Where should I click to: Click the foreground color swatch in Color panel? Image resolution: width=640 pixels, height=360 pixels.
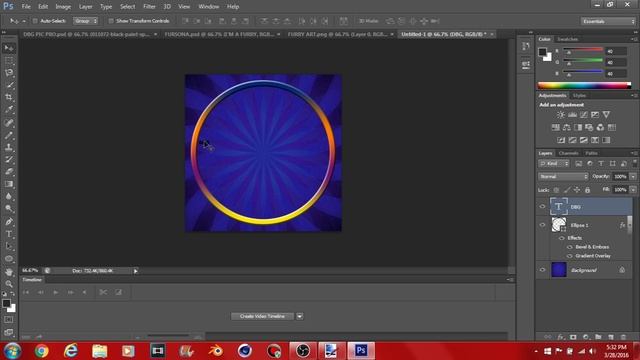[542, 52]
